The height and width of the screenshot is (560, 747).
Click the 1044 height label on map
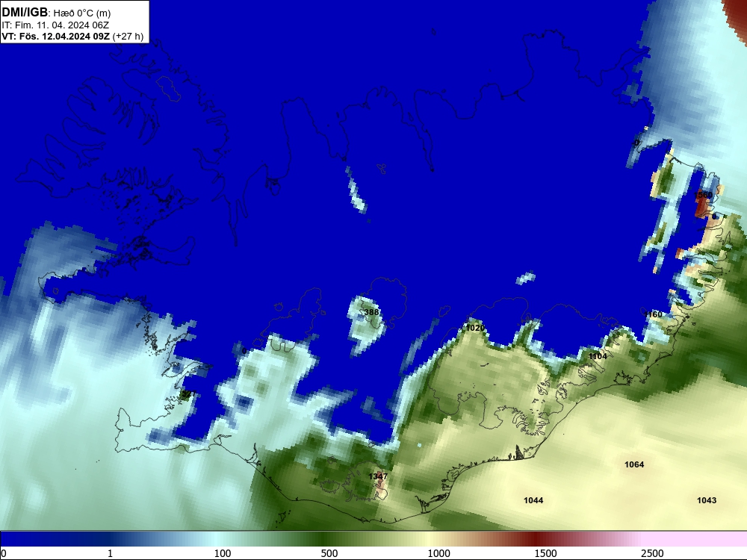pyautogui.click(x=533, y=500)
